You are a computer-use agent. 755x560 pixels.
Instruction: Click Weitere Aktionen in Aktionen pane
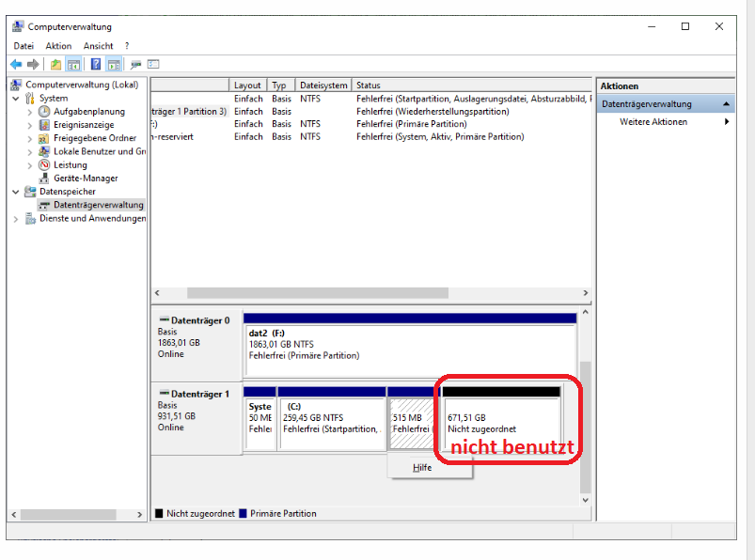click(x=653, y=122)
